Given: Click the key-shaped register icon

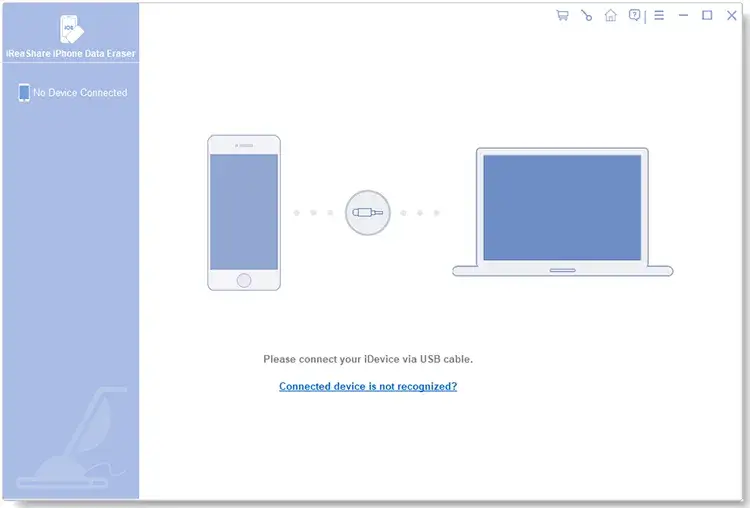Looking at the screenshot, I should pos(586,16).
